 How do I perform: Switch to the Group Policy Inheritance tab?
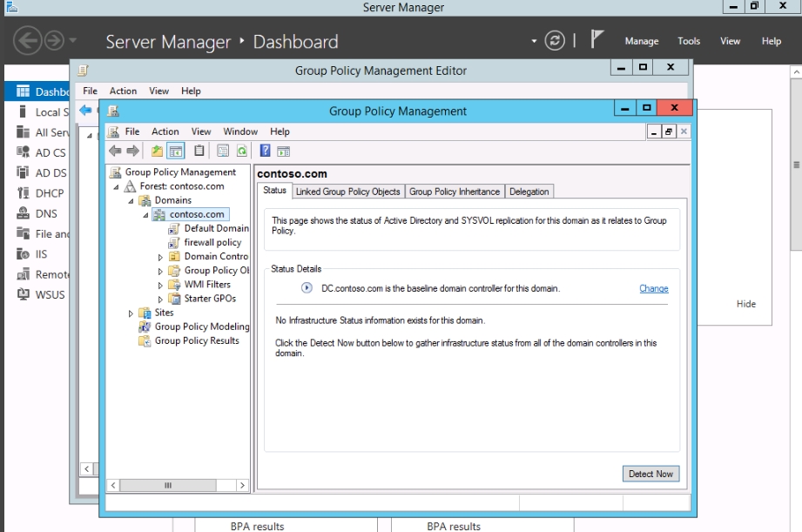click(x=455, y=192)
